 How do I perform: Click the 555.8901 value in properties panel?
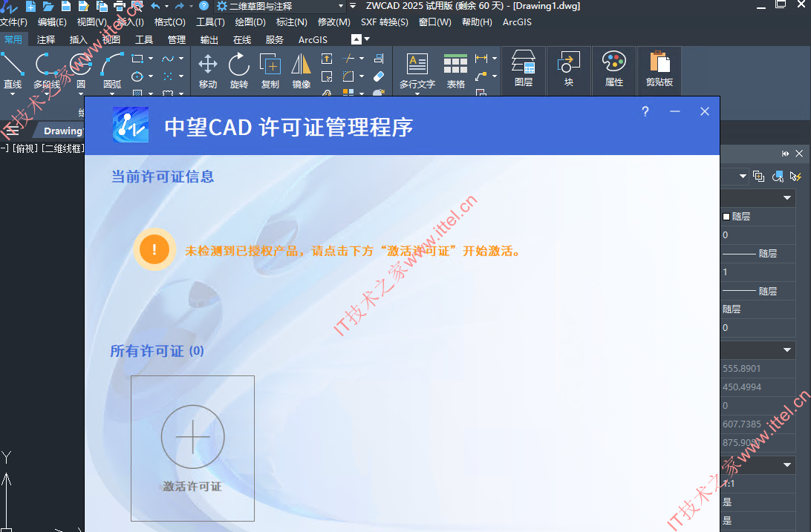[742, 369]
